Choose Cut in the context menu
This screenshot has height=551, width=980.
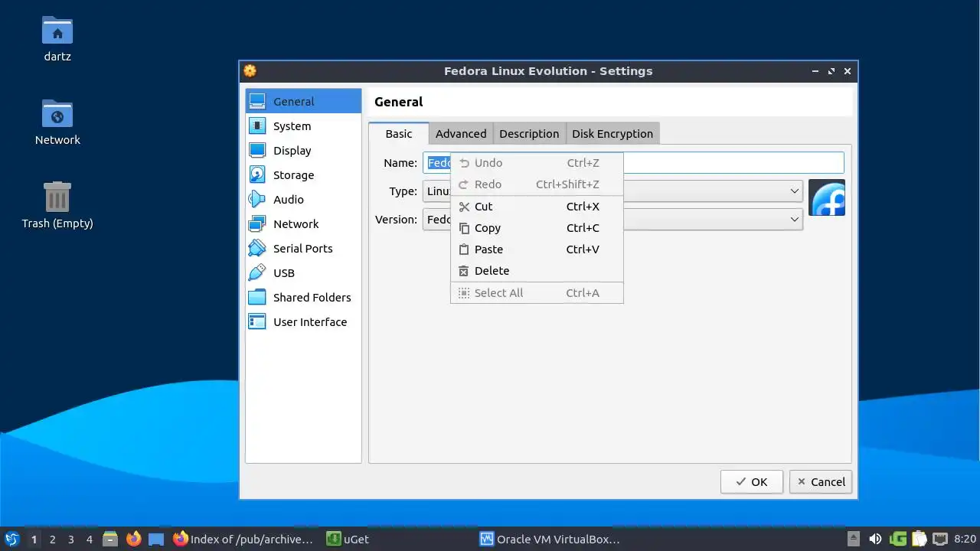coord(537,207)
